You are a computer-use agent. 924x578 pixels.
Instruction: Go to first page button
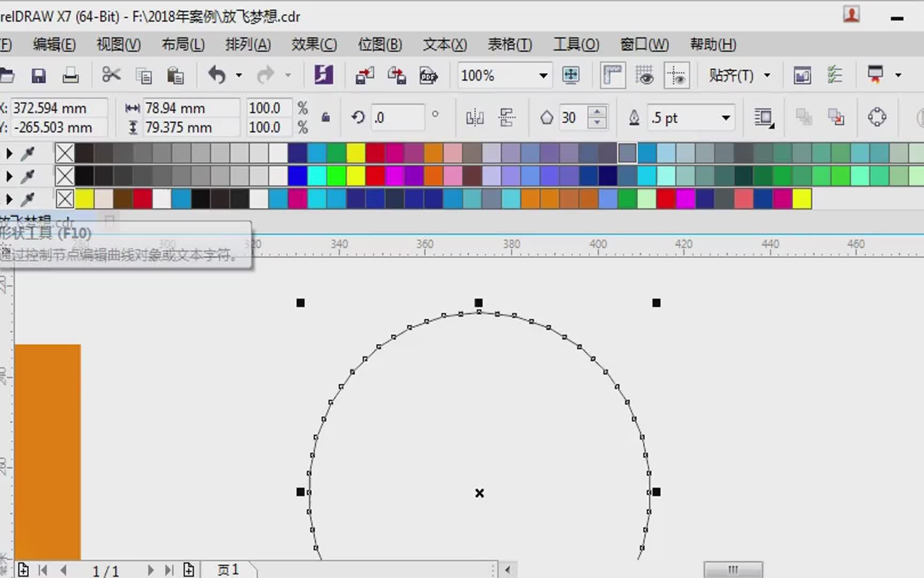(43, 570)
